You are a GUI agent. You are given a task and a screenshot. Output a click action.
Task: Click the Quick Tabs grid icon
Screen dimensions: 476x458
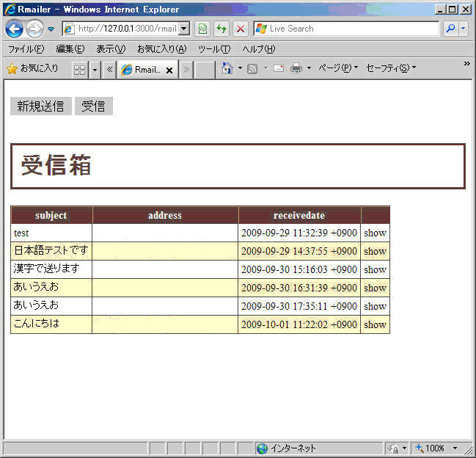(80, 70)
